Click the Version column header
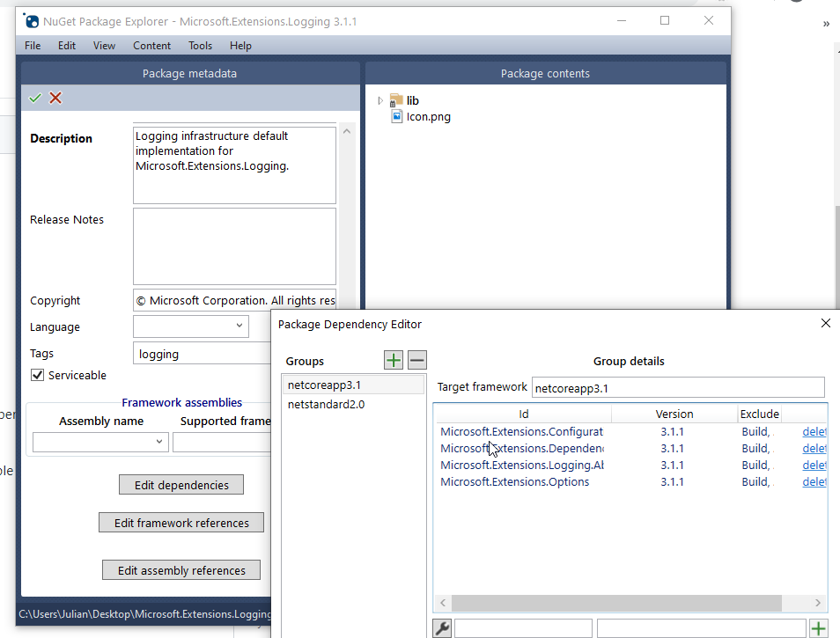840x638 pixels. (x=674, y=414)
